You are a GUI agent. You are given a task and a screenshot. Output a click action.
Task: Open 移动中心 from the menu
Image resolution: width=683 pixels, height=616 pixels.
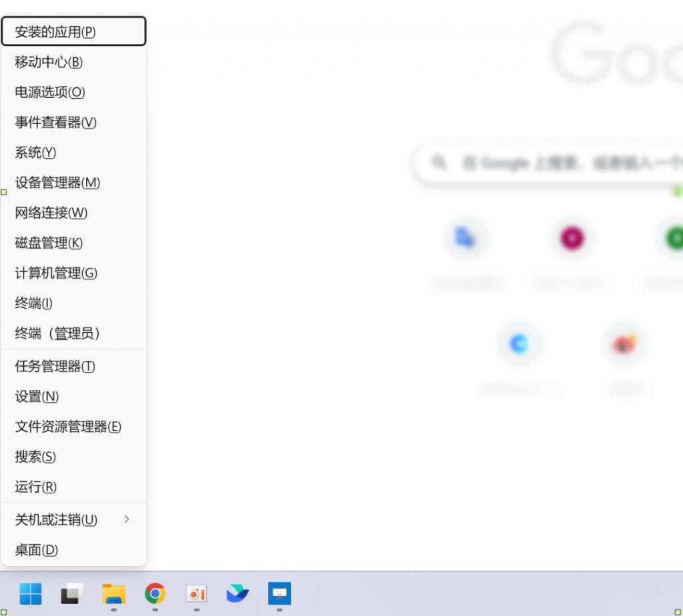tap(49, 62)
